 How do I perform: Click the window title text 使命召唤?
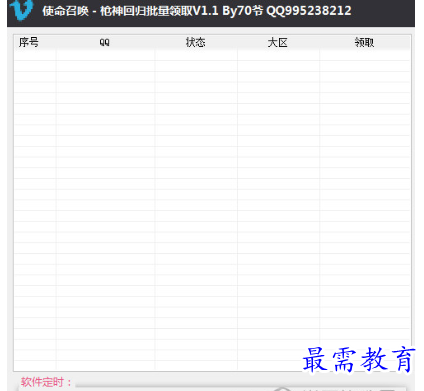pyautogui.click(x=65, y=11)
